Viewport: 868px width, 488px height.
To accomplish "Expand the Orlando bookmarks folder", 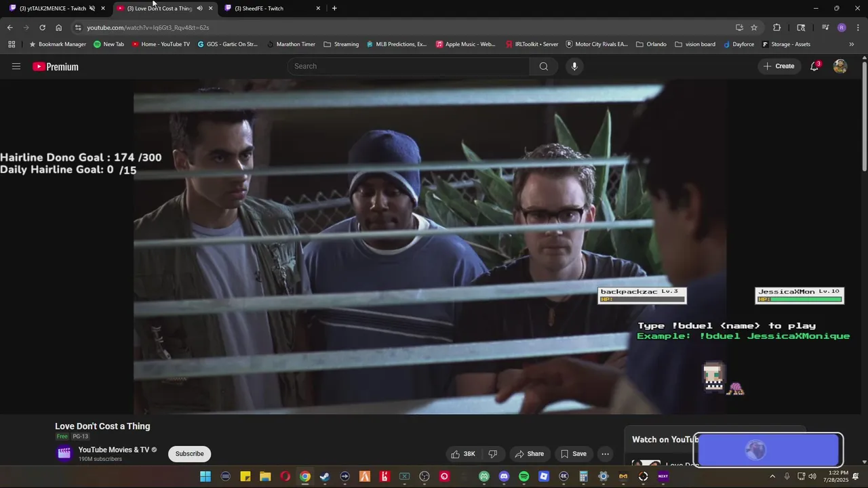I will pos(651,44).
